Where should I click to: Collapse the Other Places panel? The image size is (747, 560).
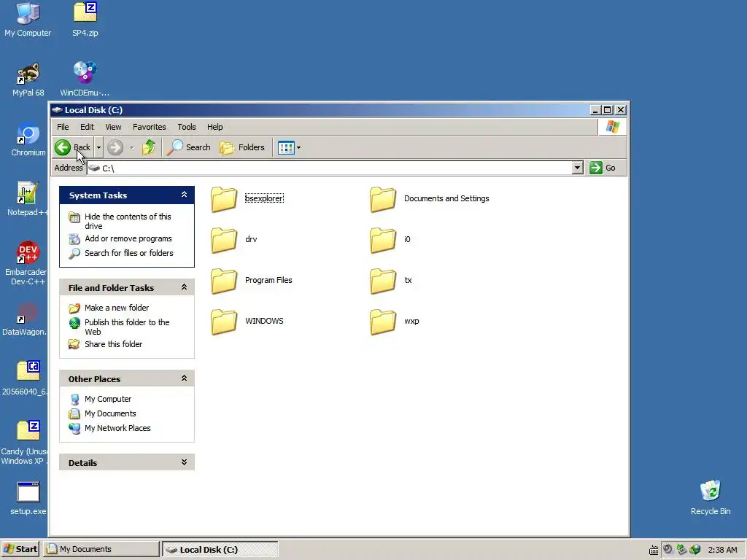point(184,378)
